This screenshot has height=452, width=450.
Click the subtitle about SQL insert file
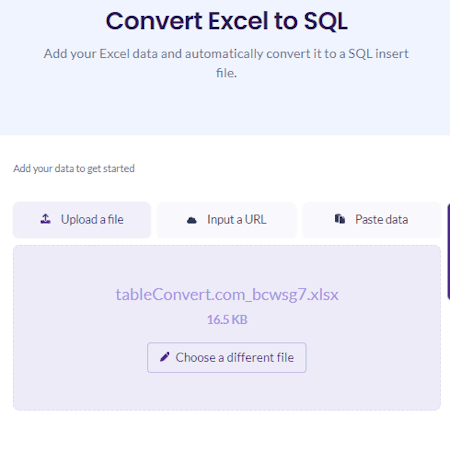coord(226,63)
